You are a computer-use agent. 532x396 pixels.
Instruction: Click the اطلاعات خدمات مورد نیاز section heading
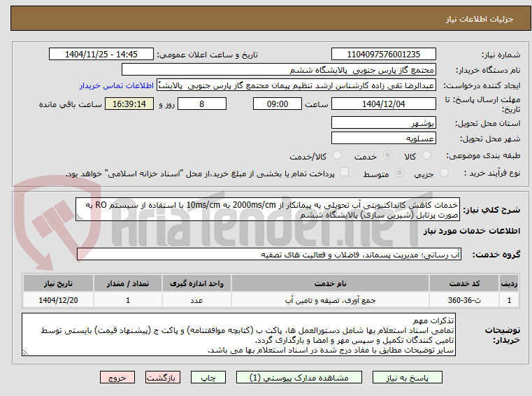pyautogui.click(x=472, y=231)
